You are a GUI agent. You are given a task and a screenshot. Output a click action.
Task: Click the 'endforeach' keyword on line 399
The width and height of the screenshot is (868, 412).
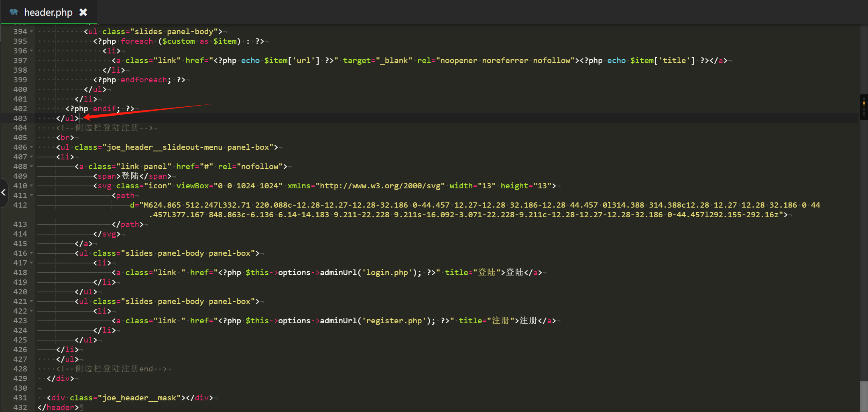(x=144, y=80)
